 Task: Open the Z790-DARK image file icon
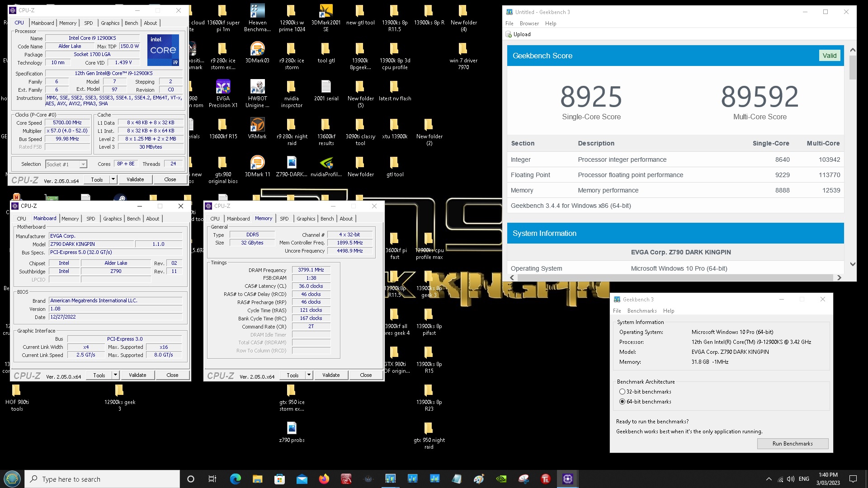(292, 167)
